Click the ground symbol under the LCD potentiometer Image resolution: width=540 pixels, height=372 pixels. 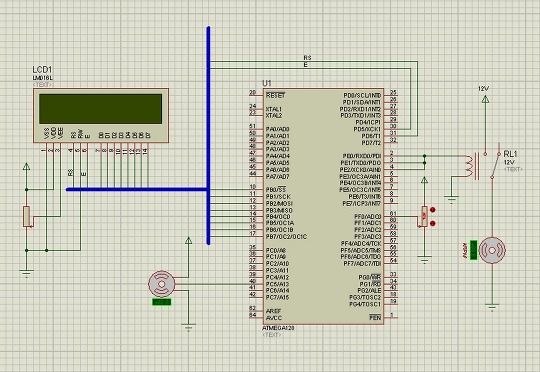[27, 273]
